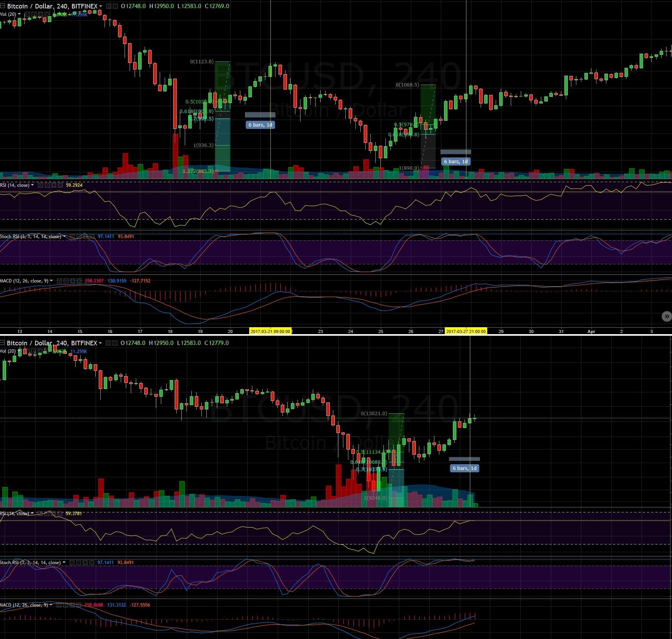Image resolution: width=672 pixels, height=639 pixels.
Task: Click Fibonacci level label 1(936.3)
Action: pyautogui.click(x=203, y=145)
